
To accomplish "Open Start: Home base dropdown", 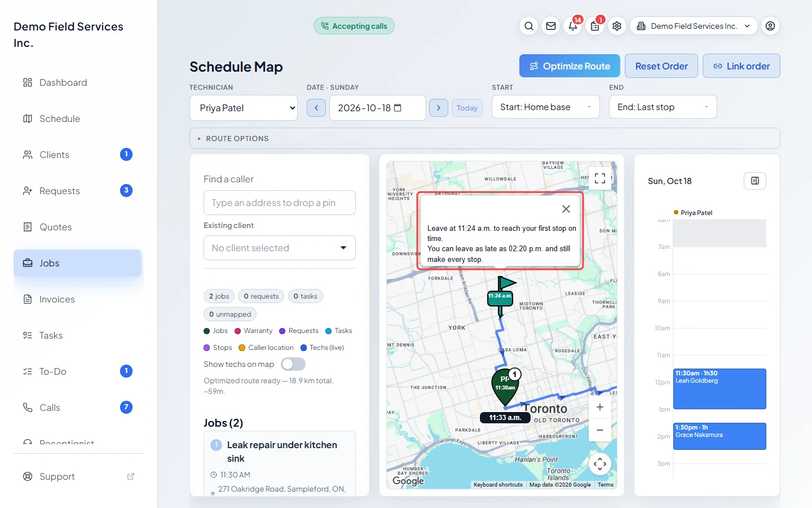I will (x=546, y=107).
